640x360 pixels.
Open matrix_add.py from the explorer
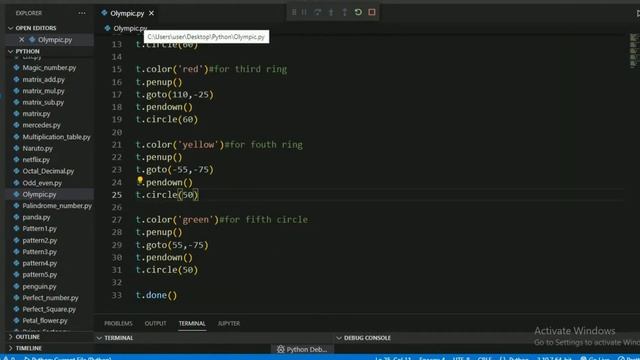[x=44, y=80]
